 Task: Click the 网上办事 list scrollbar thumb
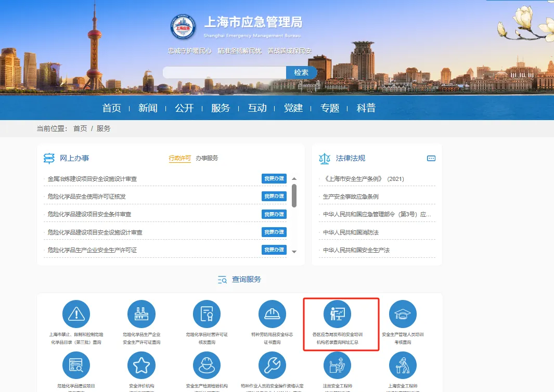point(294,195)
